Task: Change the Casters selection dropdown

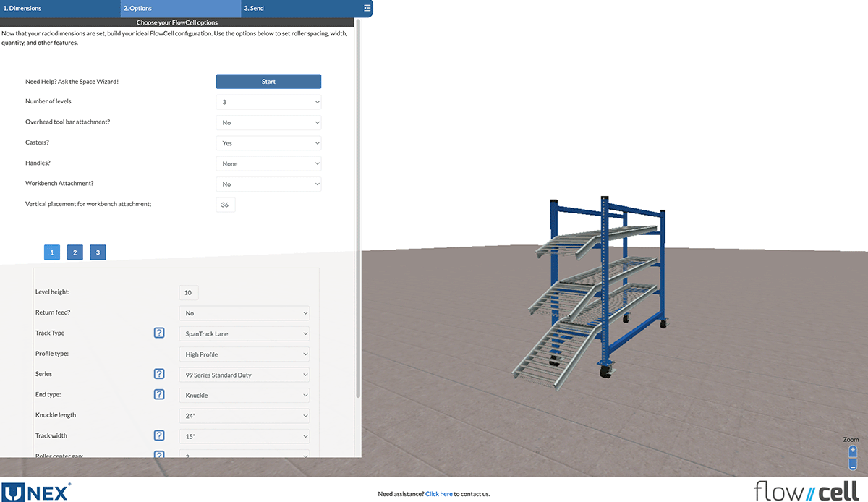Action: coord(268,142)
